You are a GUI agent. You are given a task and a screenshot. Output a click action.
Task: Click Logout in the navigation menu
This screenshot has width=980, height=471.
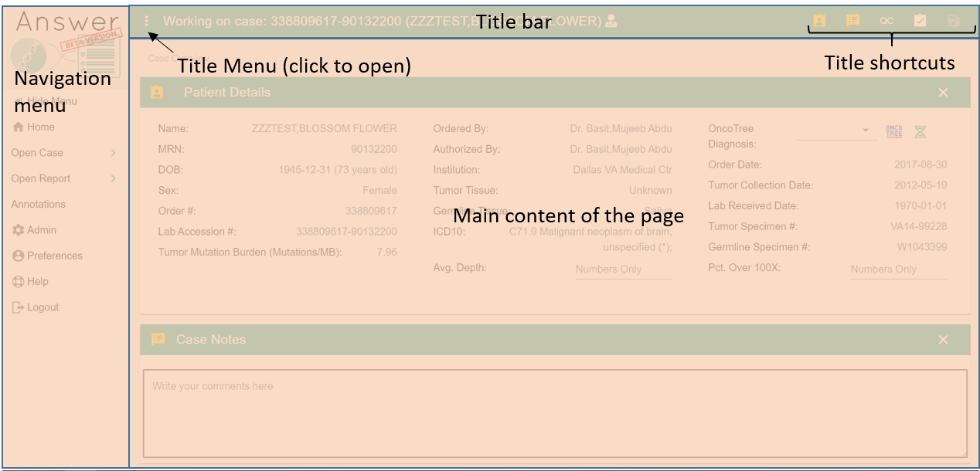[36, 307]
